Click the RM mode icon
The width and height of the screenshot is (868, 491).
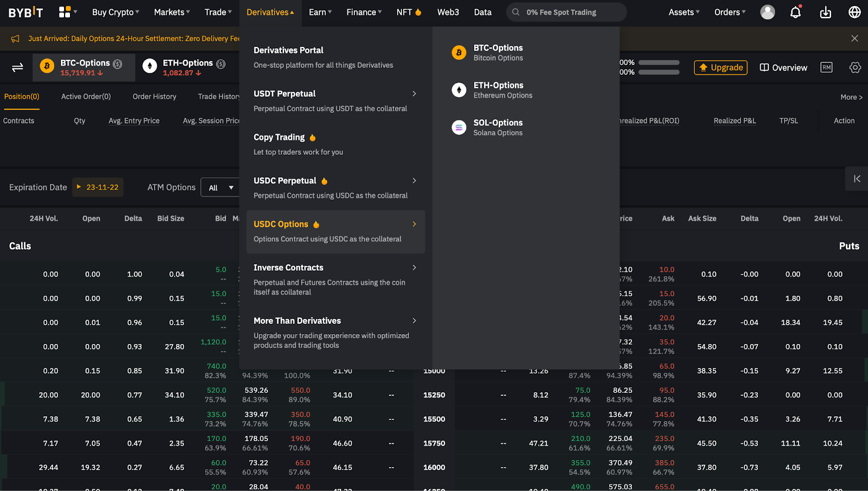[x=826, y=67]
